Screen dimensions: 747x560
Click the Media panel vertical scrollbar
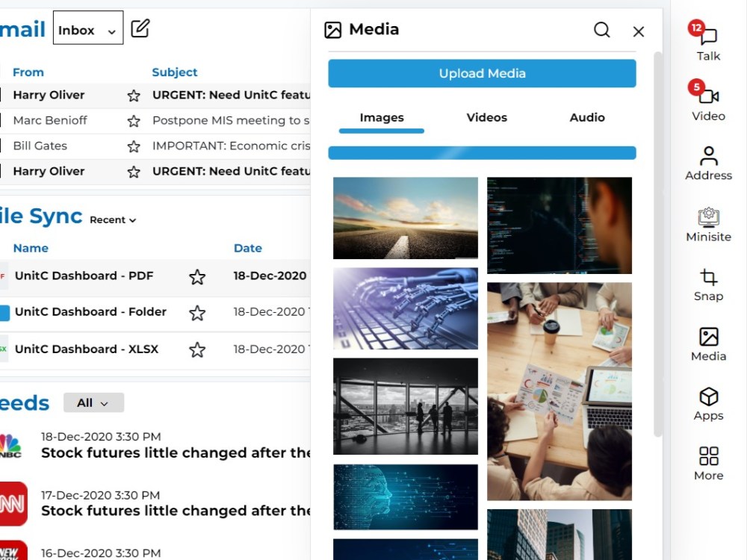pyautogui.click(x=658, y=244)
